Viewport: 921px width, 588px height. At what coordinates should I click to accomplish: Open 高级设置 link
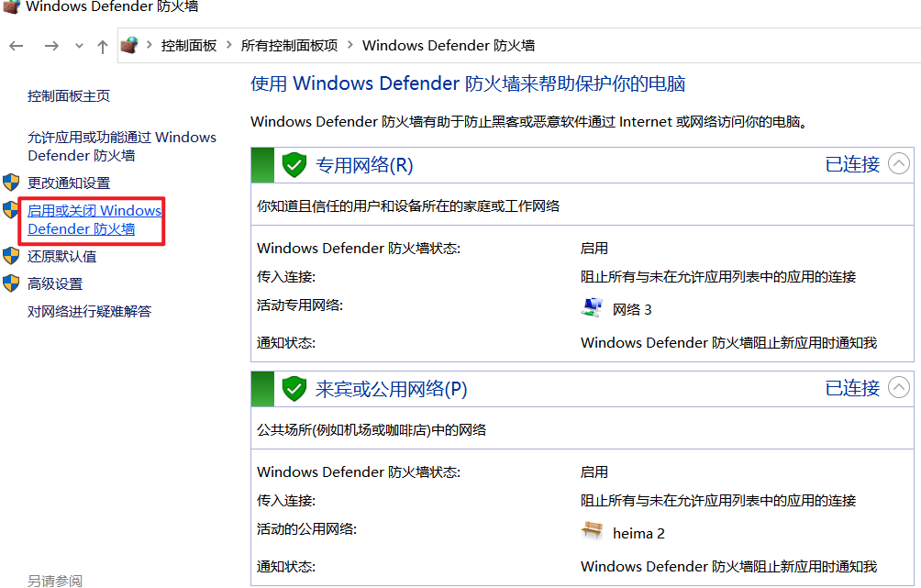point(55,283)
